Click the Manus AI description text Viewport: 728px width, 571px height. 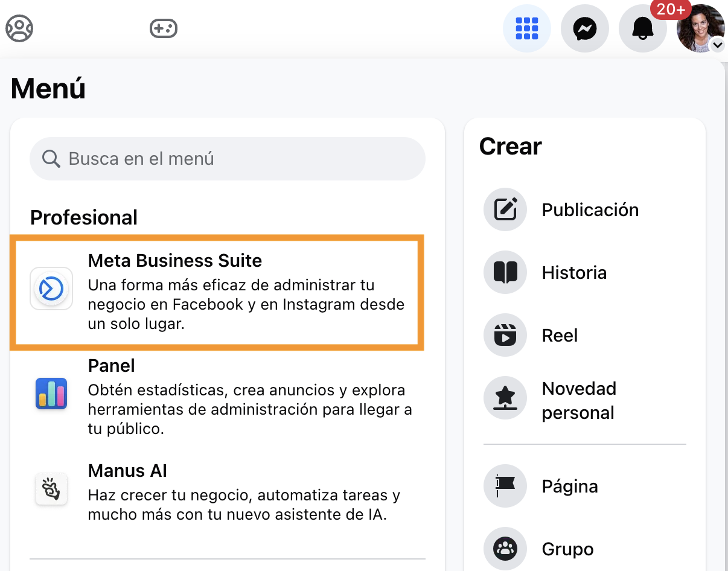click(244, 505)
